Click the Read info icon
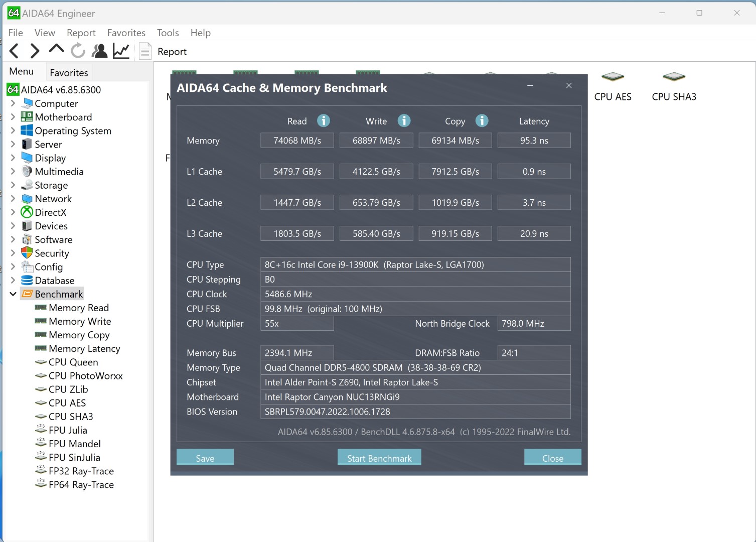This screenshot has height=542, width=756. (x=324, y=120)
